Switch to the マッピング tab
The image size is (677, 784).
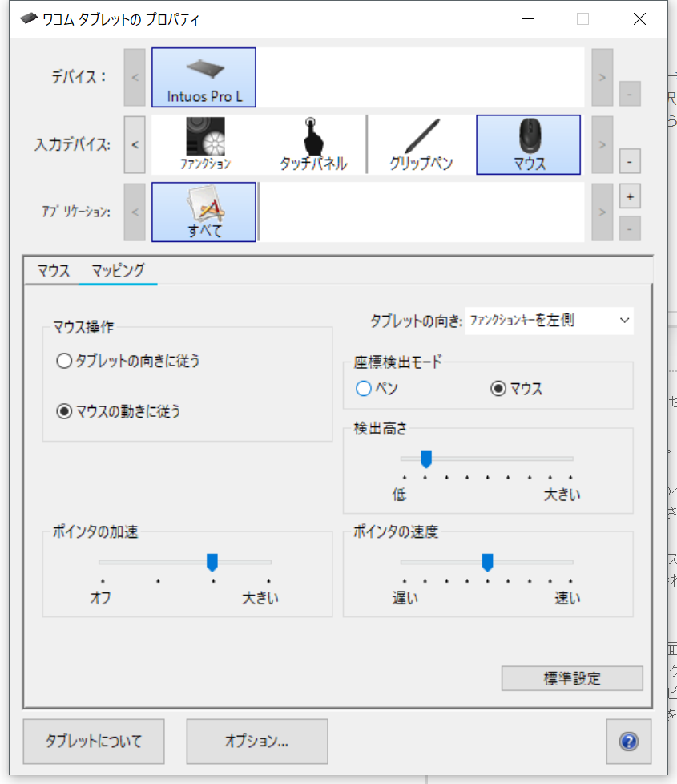point(118,270)
